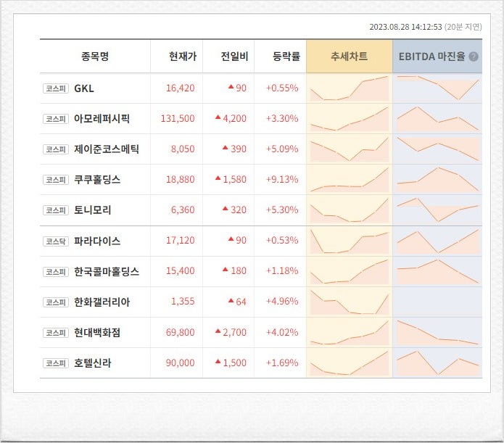Open the 토니모리 stock link
Viewport: 504px width, 443px height.
point(93,210)
